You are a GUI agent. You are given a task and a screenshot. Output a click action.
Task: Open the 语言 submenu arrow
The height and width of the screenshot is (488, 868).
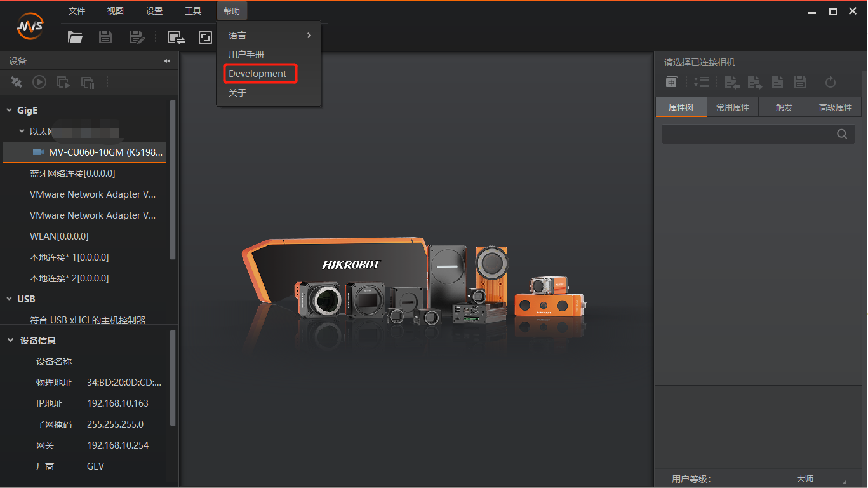pos(309,35)
